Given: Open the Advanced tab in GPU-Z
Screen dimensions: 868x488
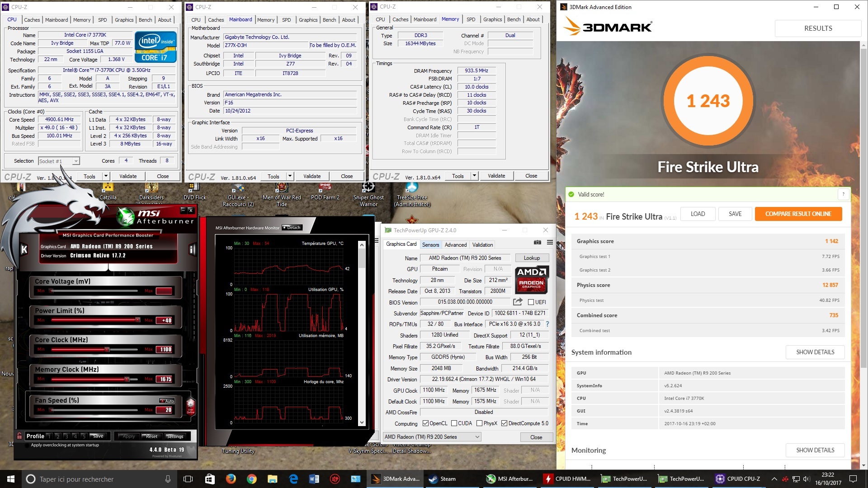Looking at the screenshot, I should (455, 244).
